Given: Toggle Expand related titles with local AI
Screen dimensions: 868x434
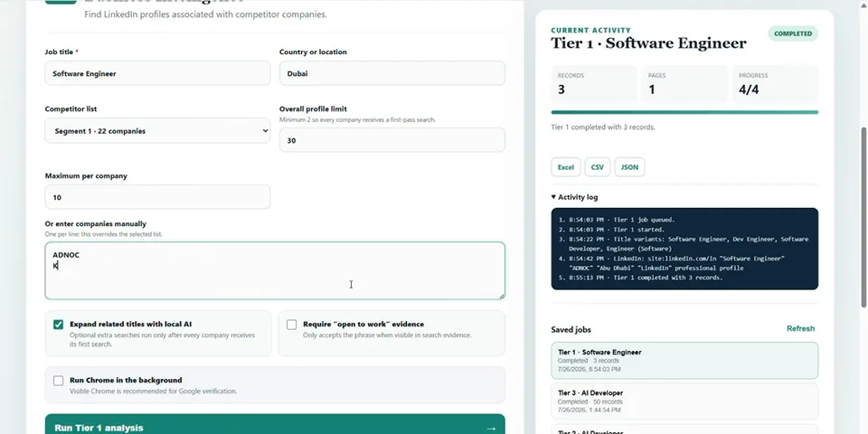Looking at the screenshot, I should (58, 325).
